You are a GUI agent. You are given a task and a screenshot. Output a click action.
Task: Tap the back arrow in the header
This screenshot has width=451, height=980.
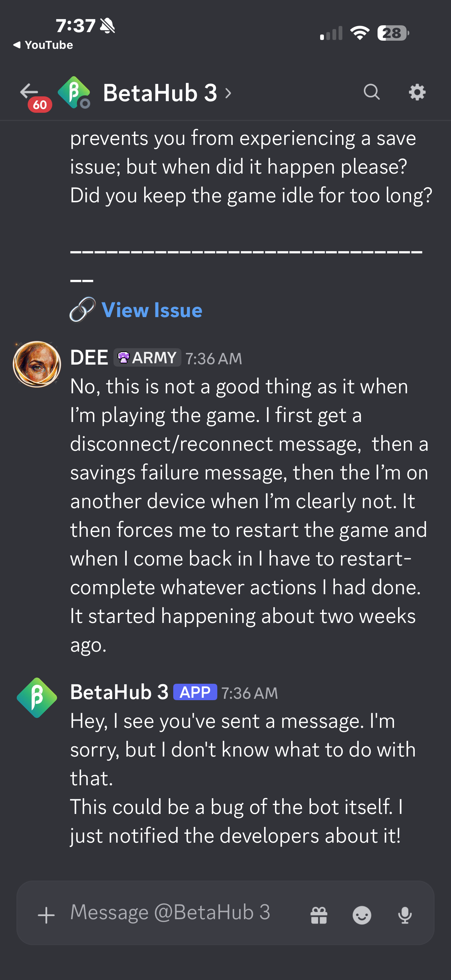point(29,91)
